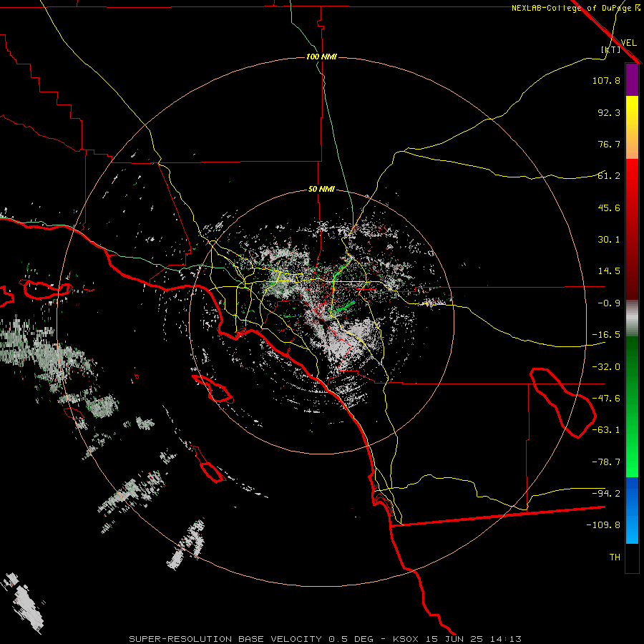Click the 107.8 value on the velocity scale

[606, 80]
